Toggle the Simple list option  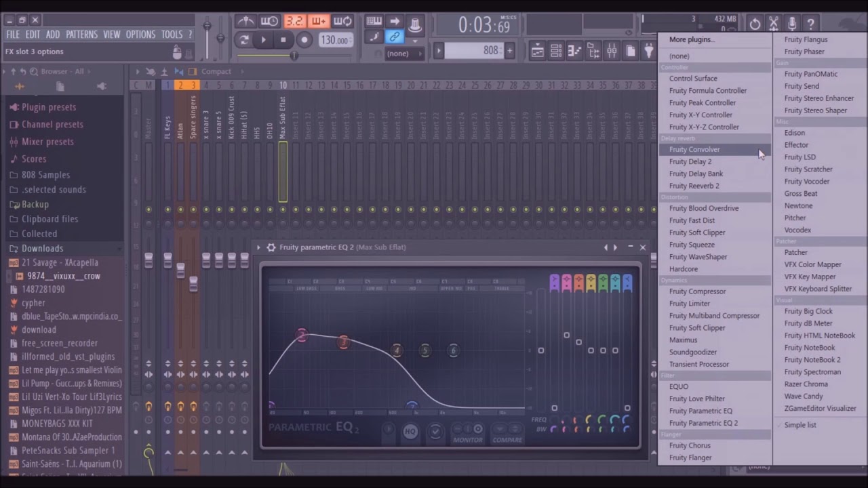[800, 425]
